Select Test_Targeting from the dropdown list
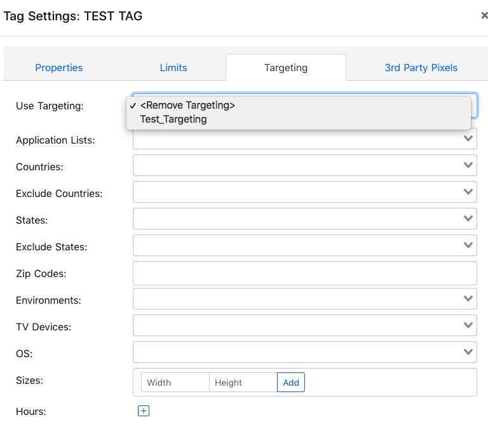Image resolution: width=488 pixels, height=448 pixels. (x=173, y=119)
